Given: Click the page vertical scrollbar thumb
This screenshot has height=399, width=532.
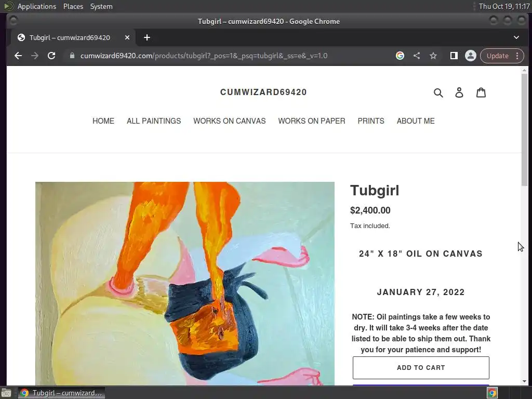Looking at the screenshot, I should point(525,129).
